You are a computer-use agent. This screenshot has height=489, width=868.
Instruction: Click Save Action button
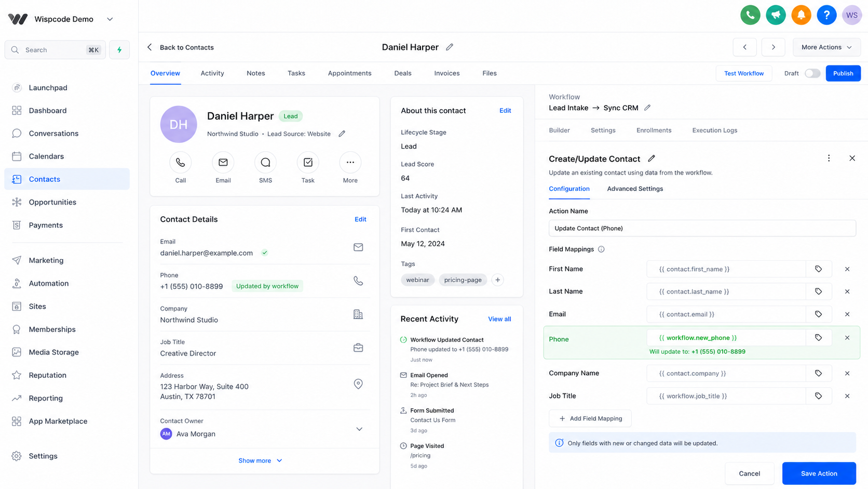click(819, 473)
